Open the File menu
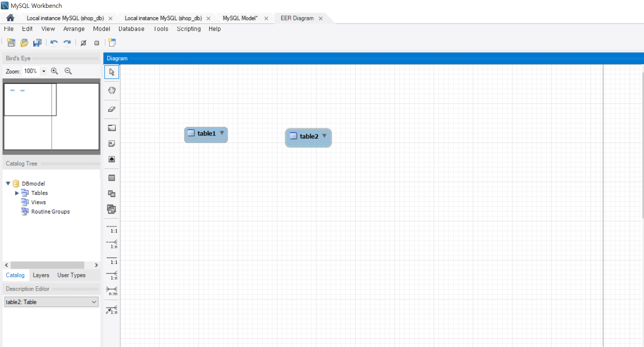 tap(9, 29)
